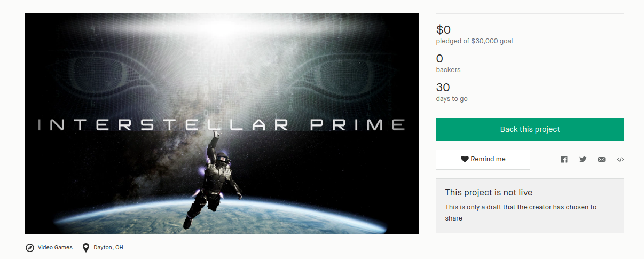Click the draft notice description text
Screen dimensions: 644x259
(x=521, y=212)
